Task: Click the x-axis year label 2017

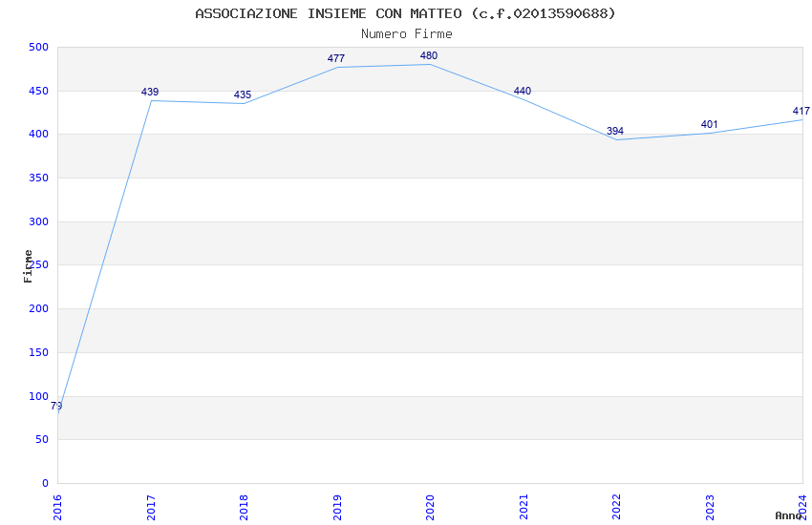Action: (x=151, y=508)
